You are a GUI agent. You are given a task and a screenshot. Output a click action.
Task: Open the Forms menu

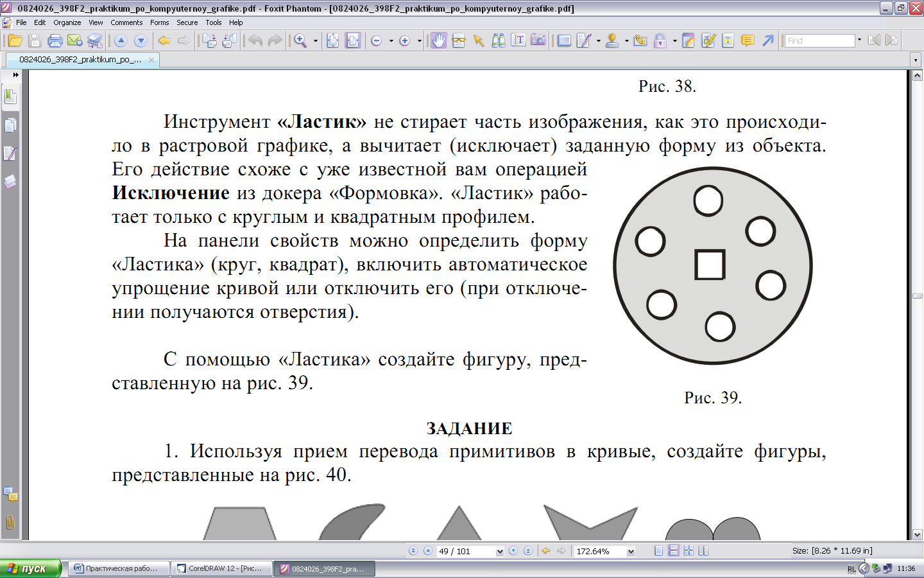click(x=159, y=22)
